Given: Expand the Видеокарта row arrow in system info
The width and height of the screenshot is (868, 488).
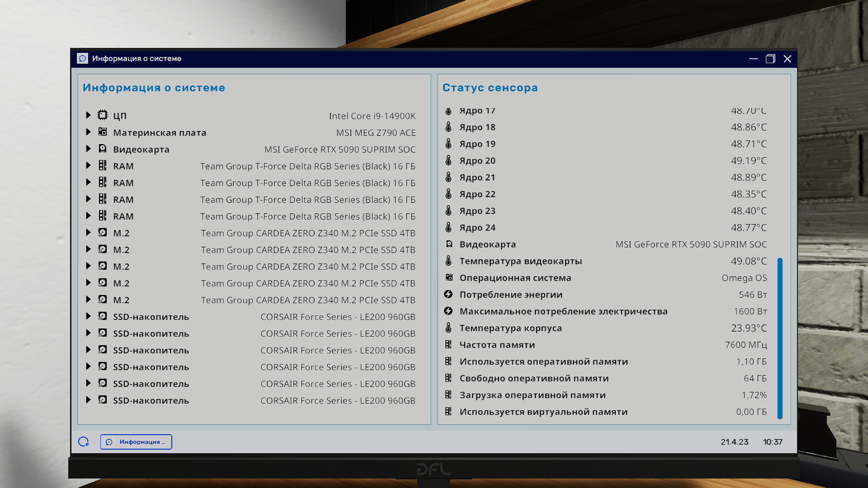Looking at the screenshot, I should tap(89, 149).
